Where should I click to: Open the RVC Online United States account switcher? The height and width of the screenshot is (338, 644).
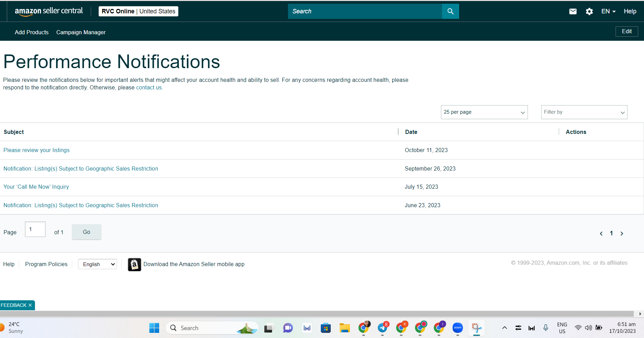[x=138, y=11]
